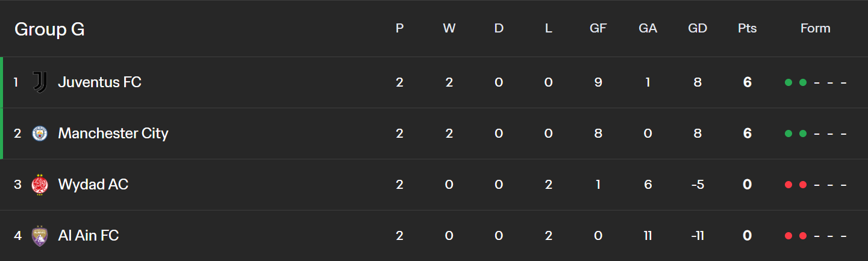868x261 pixels.
Task: Click Wydad AC's rank number 3
Action: tap(17, 185)
